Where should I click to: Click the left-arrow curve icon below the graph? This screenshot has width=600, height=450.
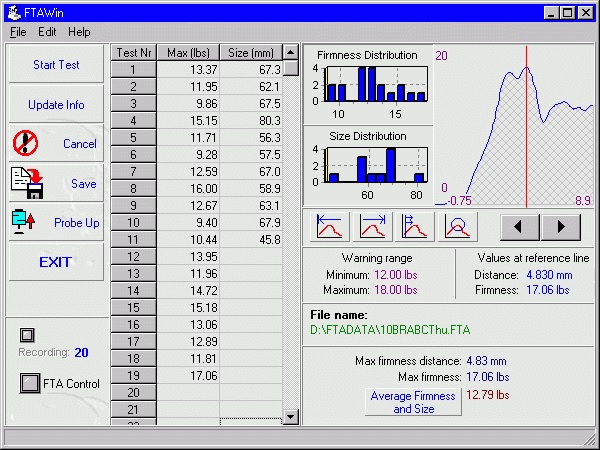pyautogui.click(x=331, y=226)
